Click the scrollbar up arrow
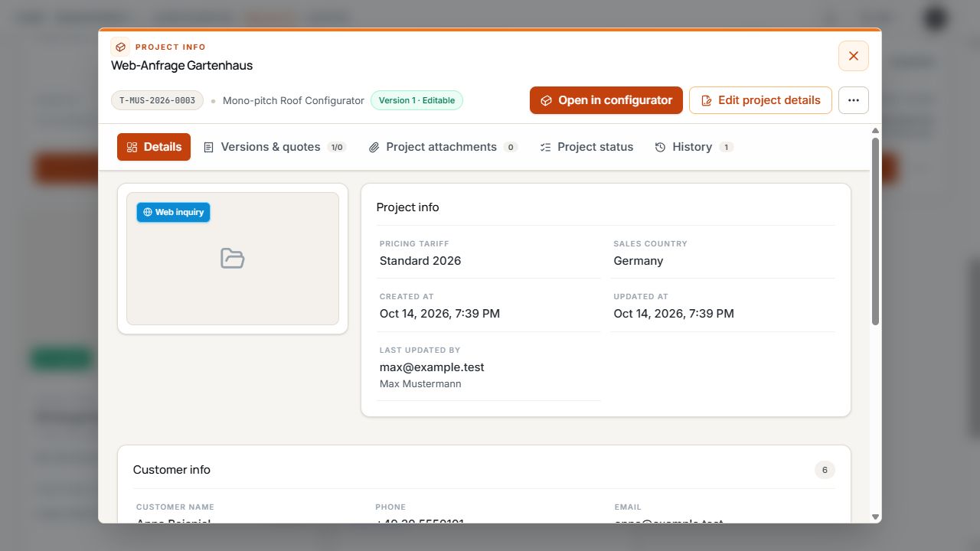This screenshot has width=980, height=551. pos(875,131)
